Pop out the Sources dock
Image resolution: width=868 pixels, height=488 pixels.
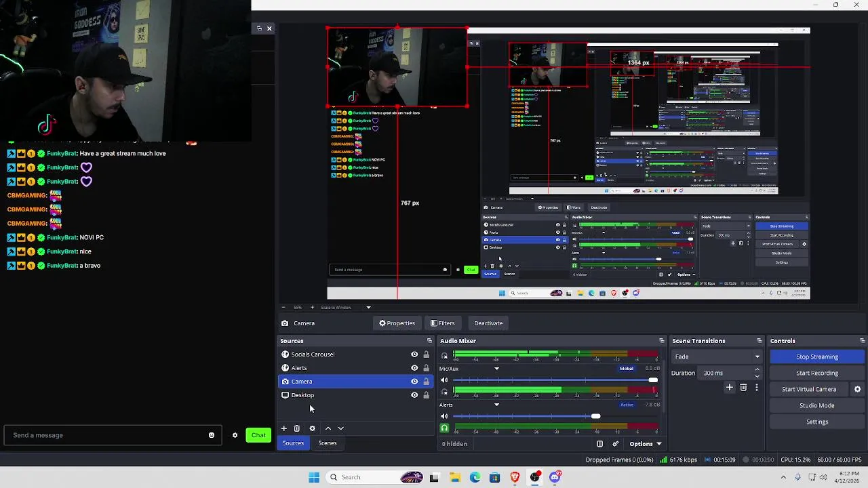click(x=429, y=341)
